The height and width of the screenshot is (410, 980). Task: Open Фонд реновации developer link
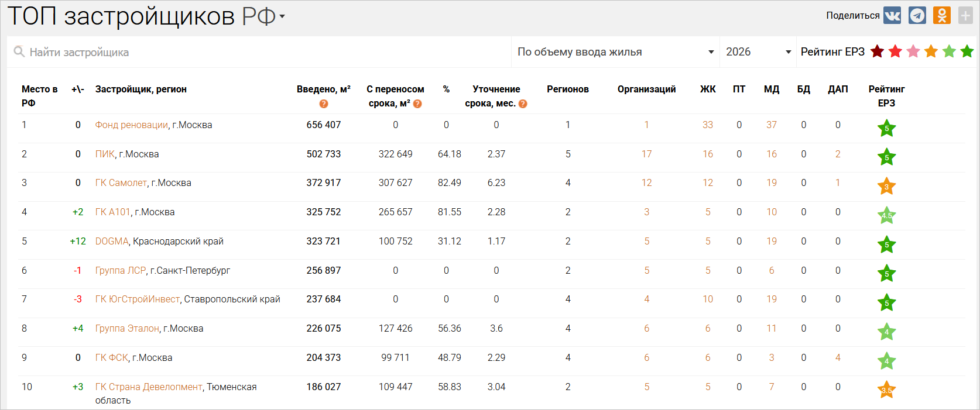132,125
